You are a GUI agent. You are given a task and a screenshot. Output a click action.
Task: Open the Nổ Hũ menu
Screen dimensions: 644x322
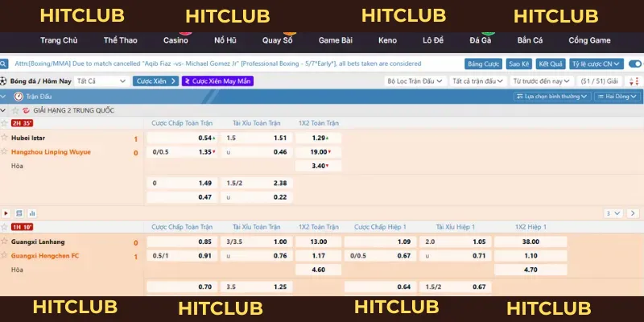click(x=225, y=40)
